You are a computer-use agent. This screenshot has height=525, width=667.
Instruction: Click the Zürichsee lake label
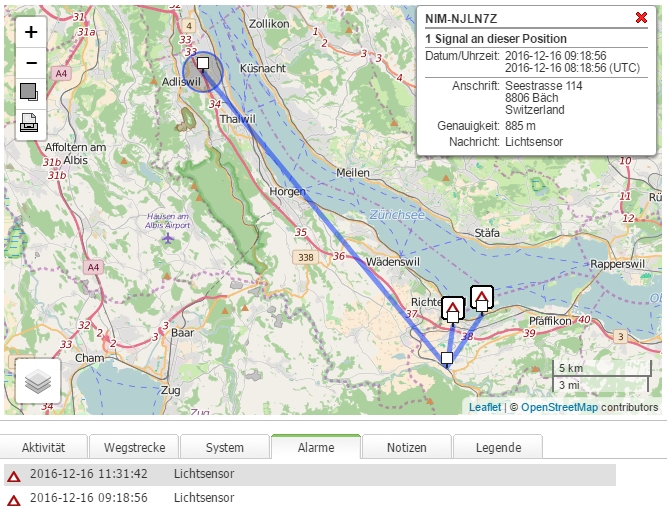pos(397,215)
